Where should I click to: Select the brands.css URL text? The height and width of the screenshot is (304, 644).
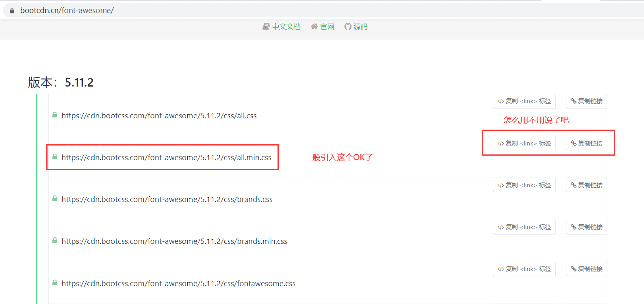coord(167,200)
